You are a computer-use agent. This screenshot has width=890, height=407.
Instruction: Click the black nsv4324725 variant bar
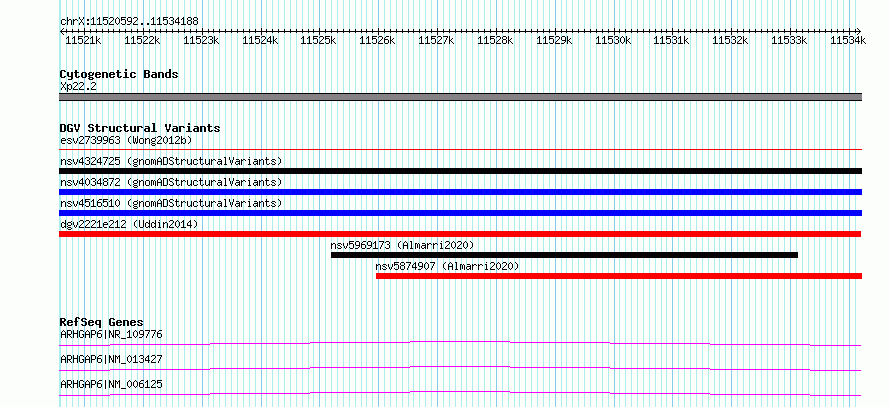[x=461, y=171]
